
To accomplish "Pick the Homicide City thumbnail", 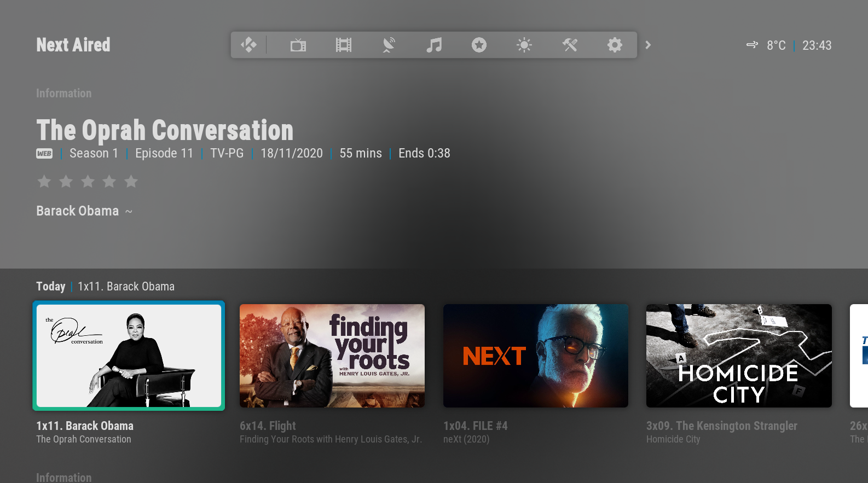I will click(739, 356).
